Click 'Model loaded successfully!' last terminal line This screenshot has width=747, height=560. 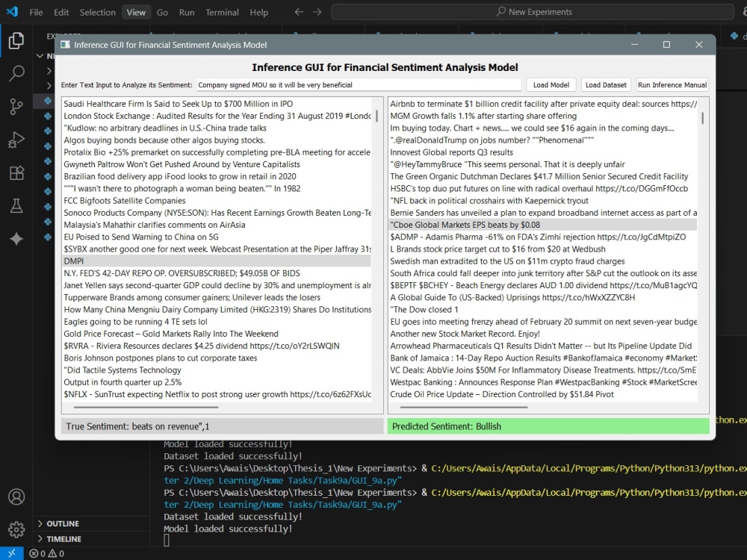[x=228, y=529]
